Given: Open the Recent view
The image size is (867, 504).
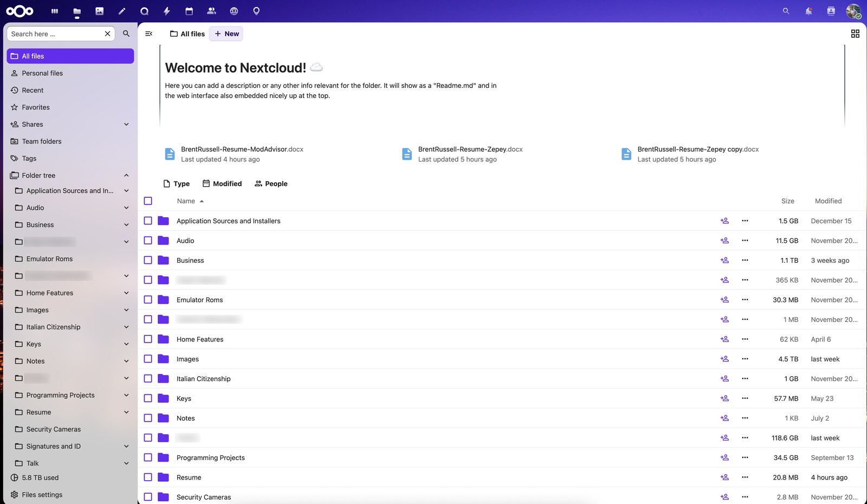Looking at the screenshot, I should 70,90.
